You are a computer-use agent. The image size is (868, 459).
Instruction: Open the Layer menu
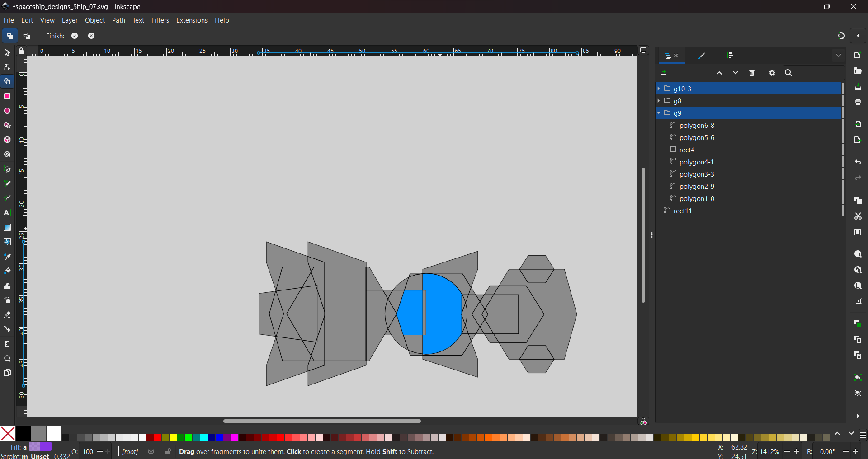(70, 20)
